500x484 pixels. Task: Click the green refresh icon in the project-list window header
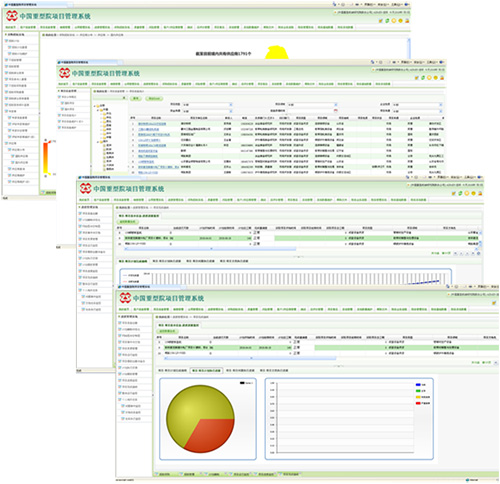coord(423,78)
